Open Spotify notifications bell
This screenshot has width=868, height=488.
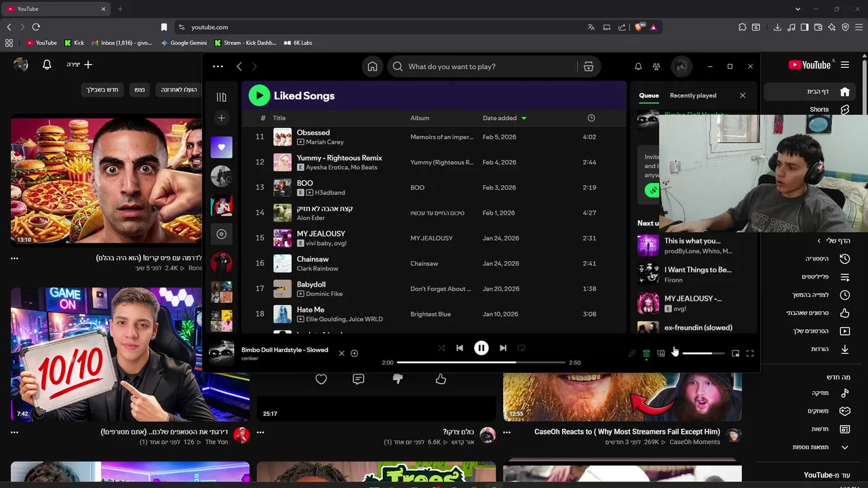[638, 66]
